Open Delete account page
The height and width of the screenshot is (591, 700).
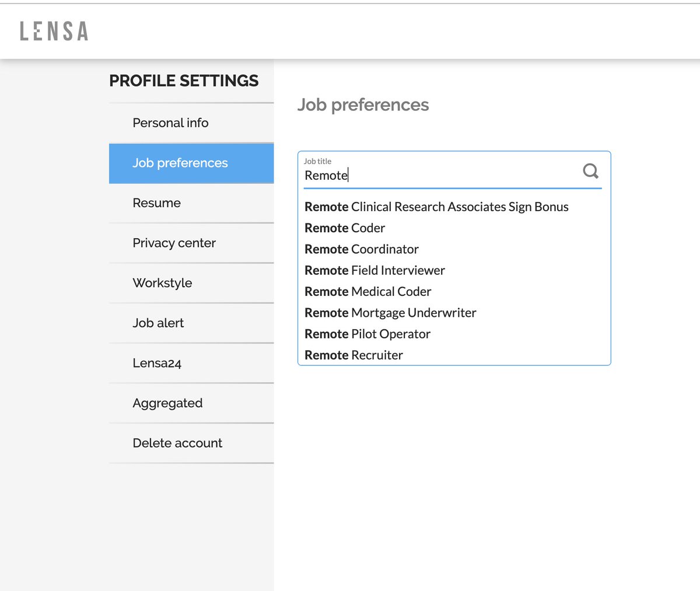click(191, 443)
